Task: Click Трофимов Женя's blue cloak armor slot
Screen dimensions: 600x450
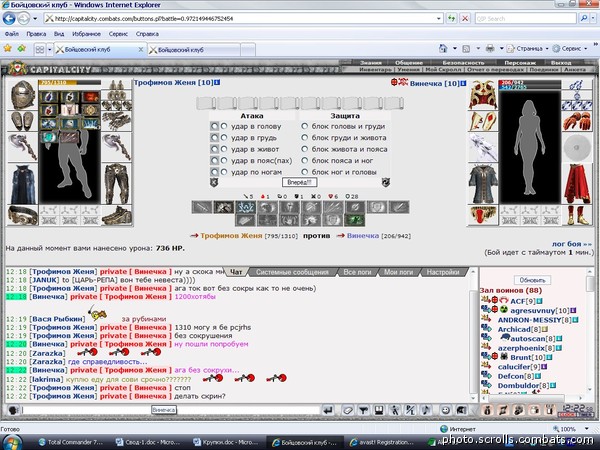Action: tap(23, 183)
